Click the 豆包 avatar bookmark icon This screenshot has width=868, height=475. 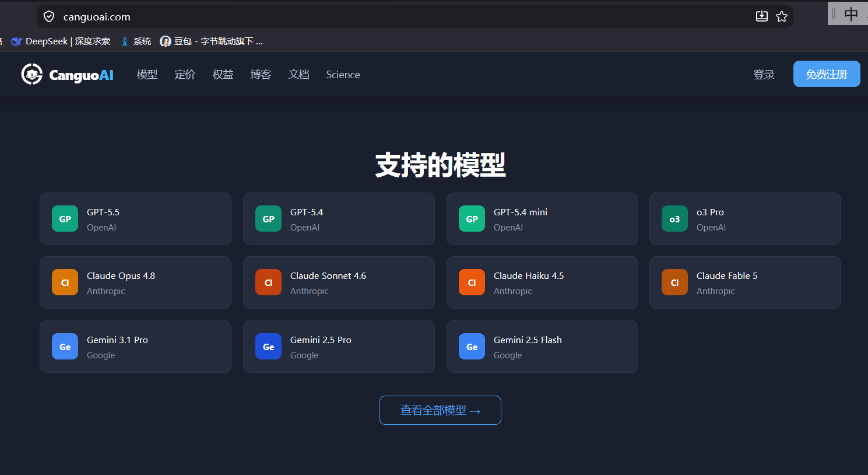166,41
